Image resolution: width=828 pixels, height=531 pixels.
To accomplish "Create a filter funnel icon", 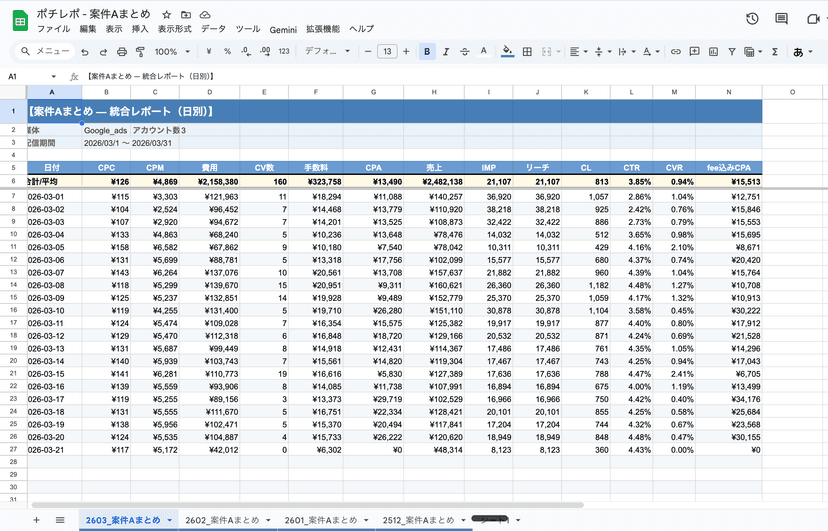I will (x=731, y=51).
